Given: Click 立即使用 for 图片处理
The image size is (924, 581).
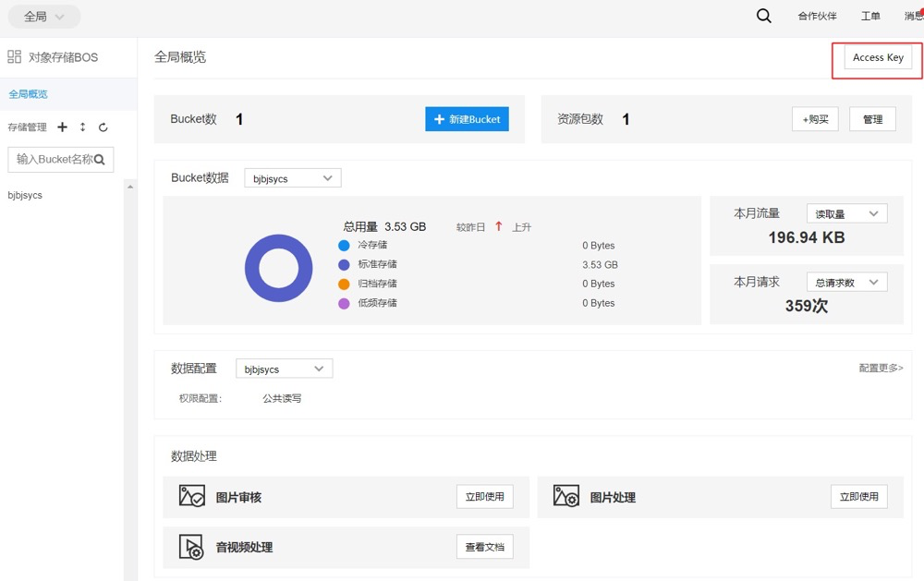Looking at the screenshot, I should pos(858,497).
